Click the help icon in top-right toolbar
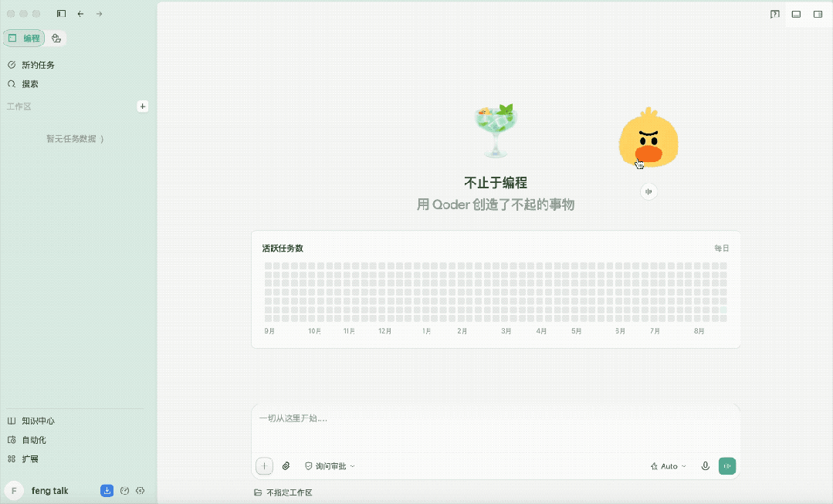Viewport: 833px width, 504px height. pyautogui.click(x=775, y=15)
